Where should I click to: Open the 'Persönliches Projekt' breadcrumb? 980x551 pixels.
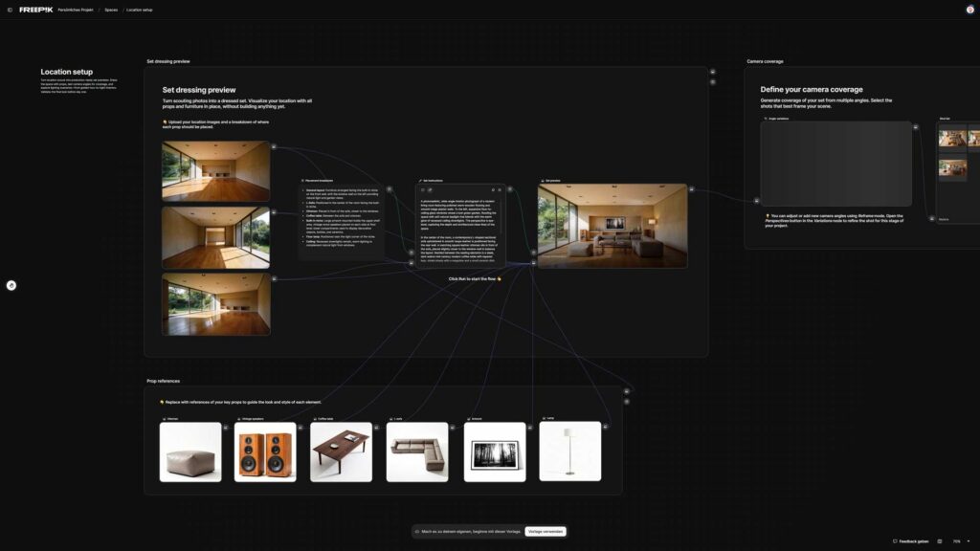[x=76, y=10]
